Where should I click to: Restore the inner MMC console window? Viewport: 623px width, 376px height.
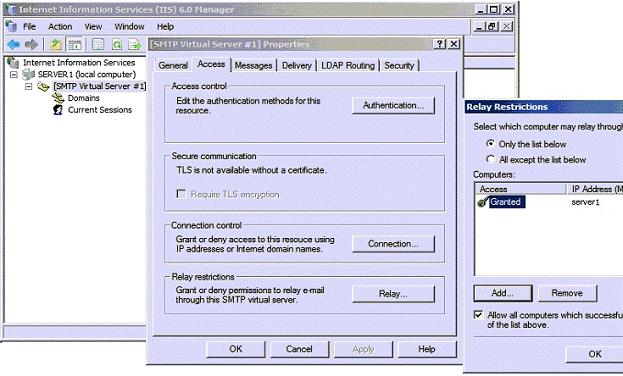pyautogui.click(x=493, y=27)
